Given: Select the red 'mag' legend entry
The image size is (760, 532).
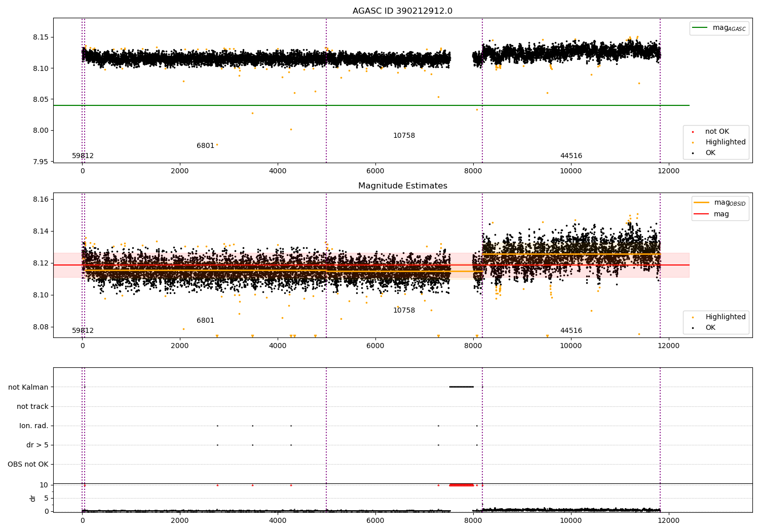Looking at the screenshot, I should point(712,214).
